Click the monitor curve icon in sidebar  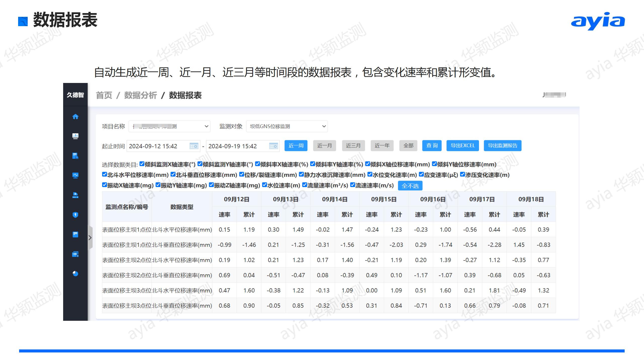click(75, 175)
